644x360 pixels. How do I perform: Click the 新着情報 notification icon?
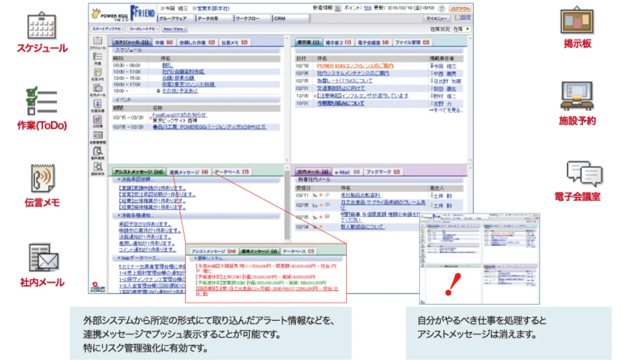tap(338, 8)
